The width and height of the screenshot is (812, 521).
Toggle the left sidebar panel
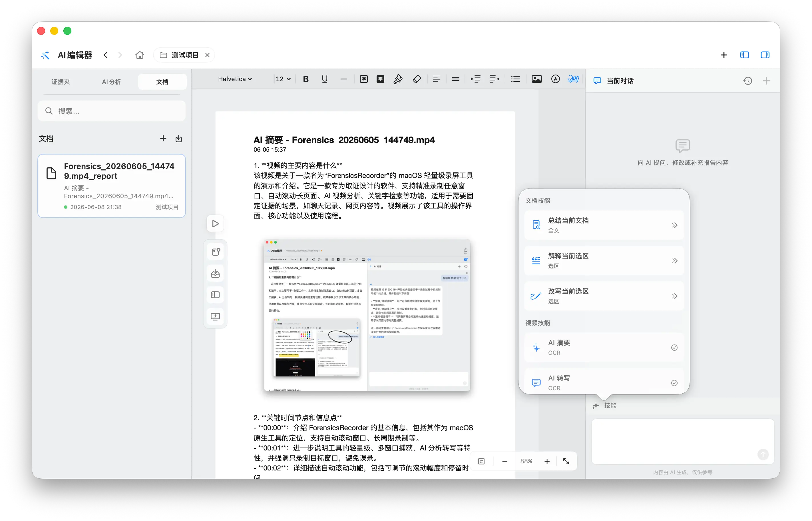point(744,55)
